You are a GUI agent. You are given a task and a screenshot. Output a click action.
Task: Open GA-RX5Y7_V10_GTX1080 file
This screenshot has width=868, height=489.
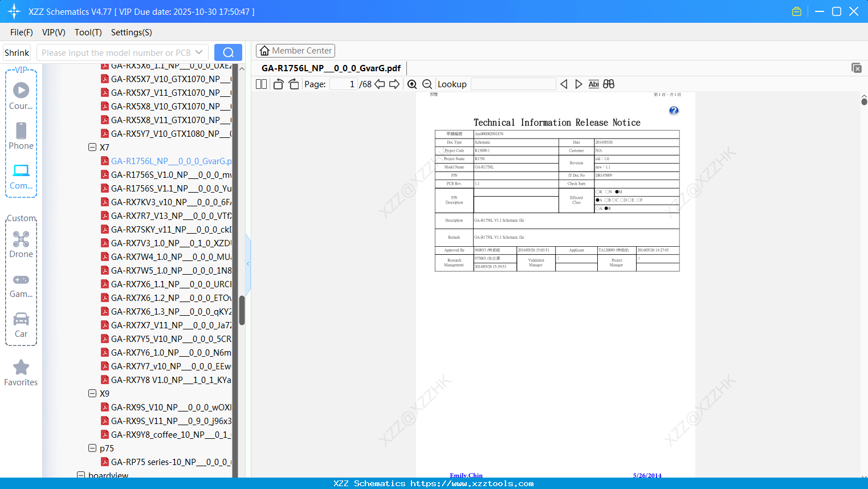[166, 133]
